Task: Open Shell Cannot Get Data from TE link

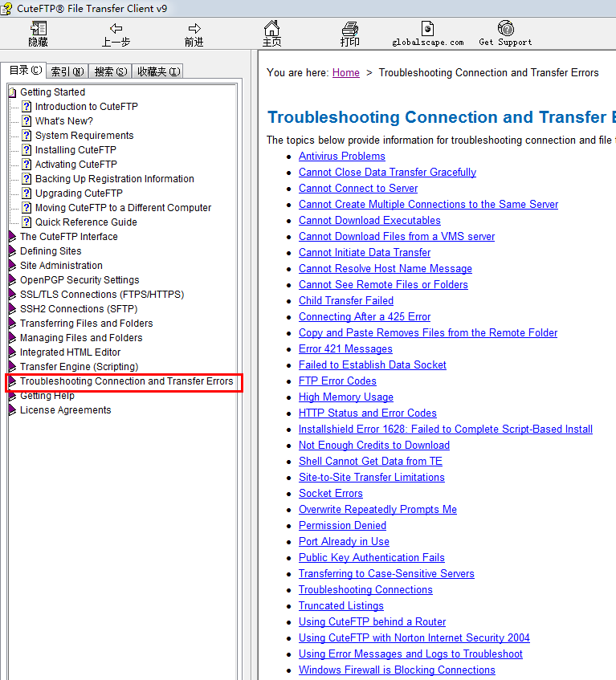Action: coord(370,461)
